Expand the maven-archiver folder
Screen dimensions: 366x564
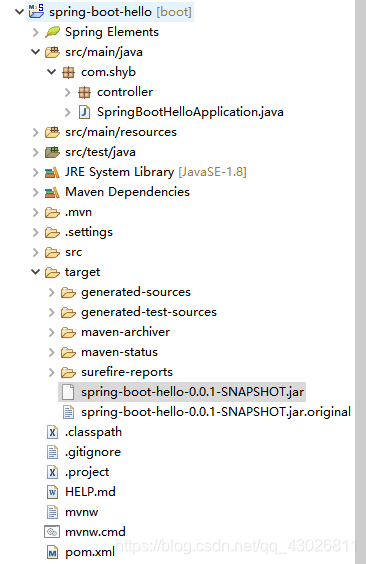click(51, 332)
